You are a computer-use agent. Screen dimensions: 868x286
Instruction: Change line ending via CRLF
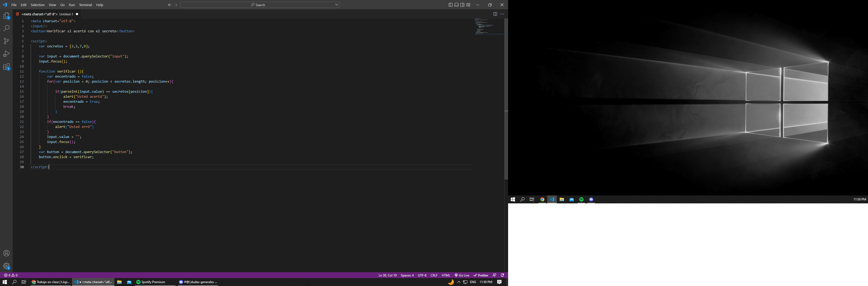tap(434, 275)
